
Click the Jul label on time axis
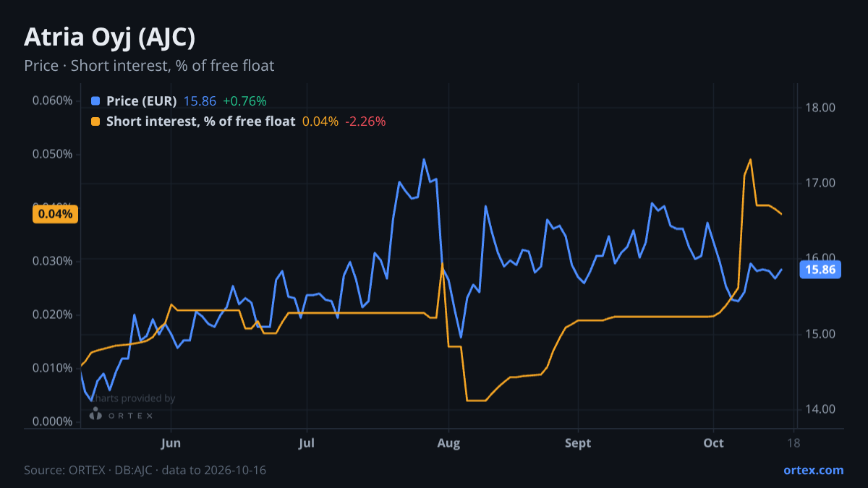(x=307, y=443)
